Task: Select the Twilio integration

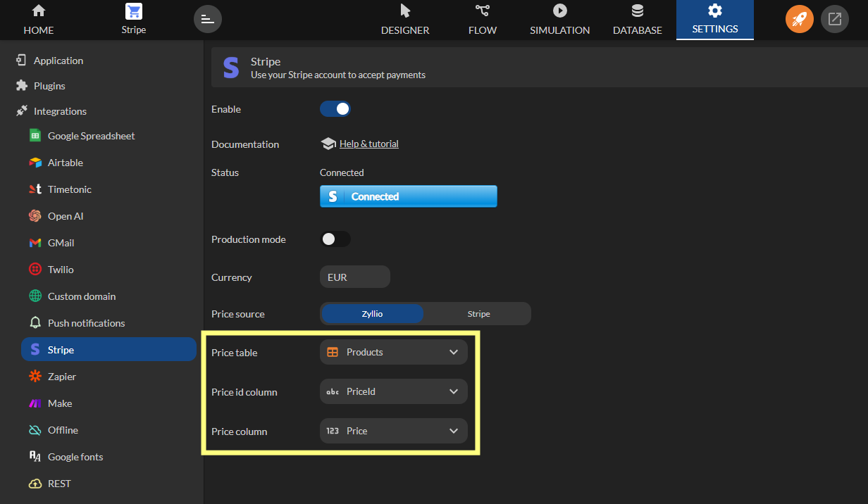Action: tap(61, 270)
